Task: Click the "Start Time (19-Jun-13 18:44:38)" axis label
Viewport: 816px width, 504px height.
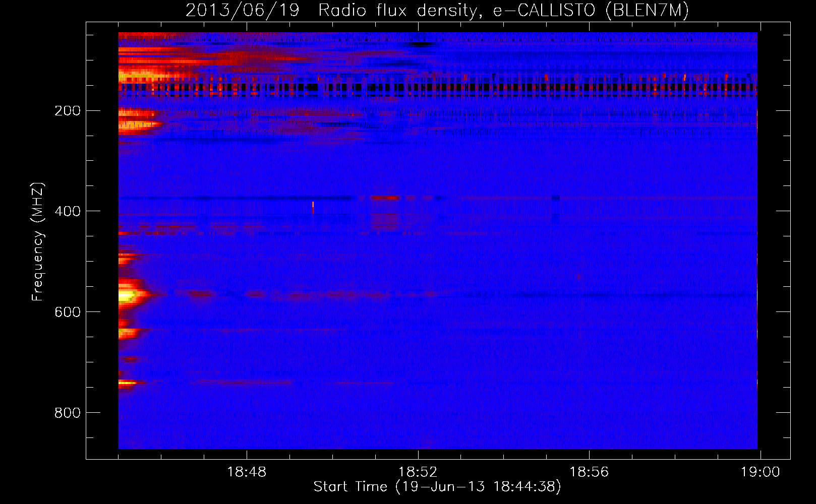Action: [437, 487]
